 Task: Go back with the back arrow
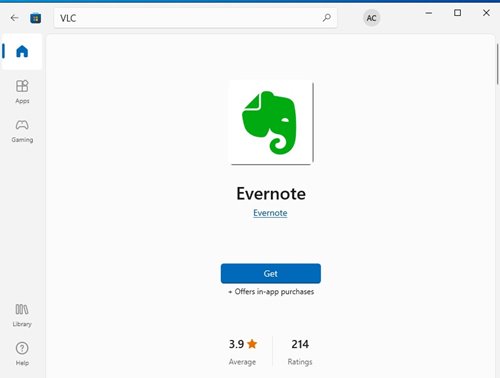point(14,18)
